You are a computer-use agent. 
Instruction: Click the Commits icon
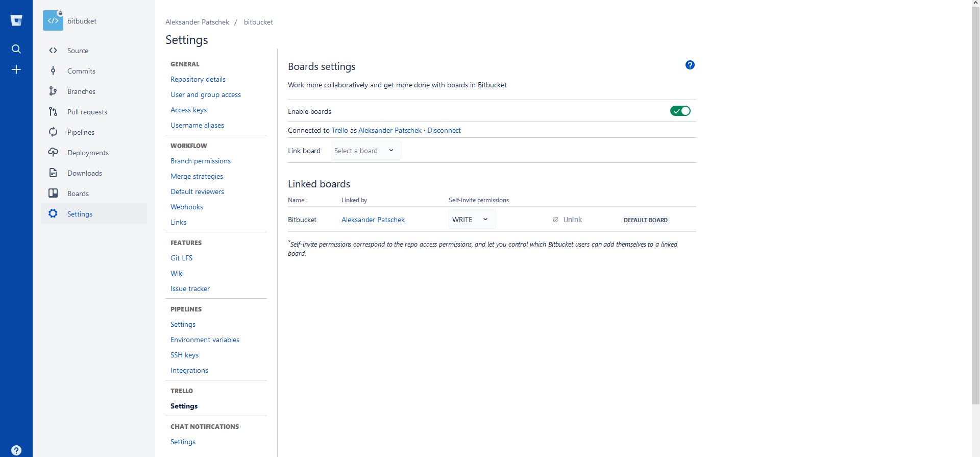[x=53, y=71]
